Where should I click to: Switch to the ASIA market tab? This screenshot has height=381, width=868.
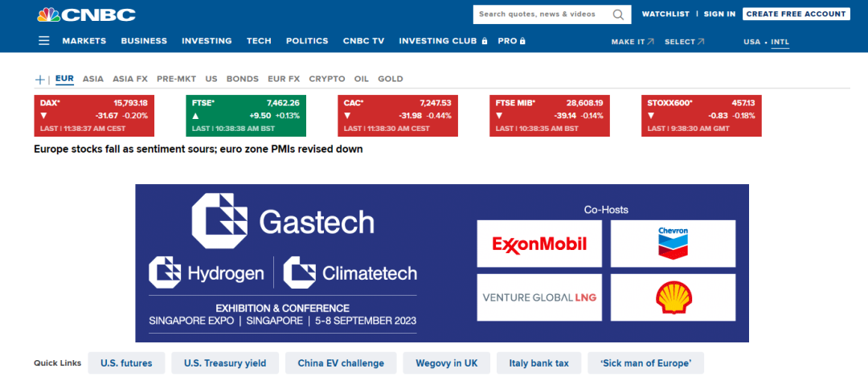click(93, 79)
